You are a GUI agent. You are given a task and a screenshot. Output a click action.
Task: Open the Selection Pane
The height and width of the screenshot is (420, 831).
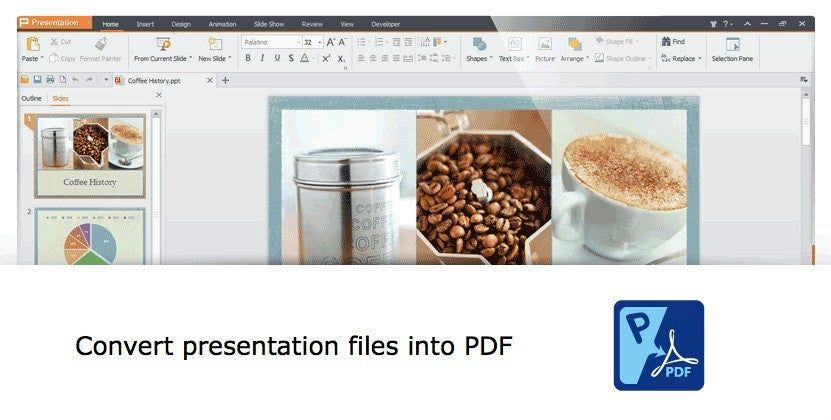tap(732, 44)
